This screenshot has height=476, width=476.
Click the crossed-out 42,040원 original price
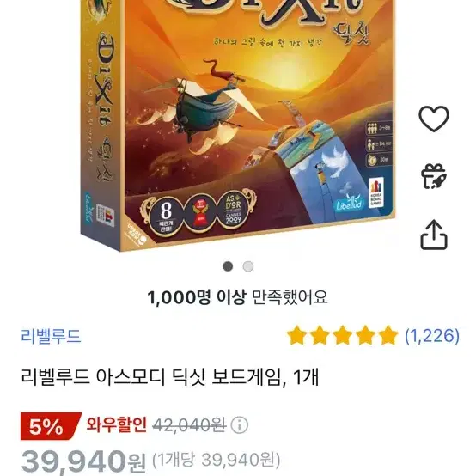click(x=189, y=425)
